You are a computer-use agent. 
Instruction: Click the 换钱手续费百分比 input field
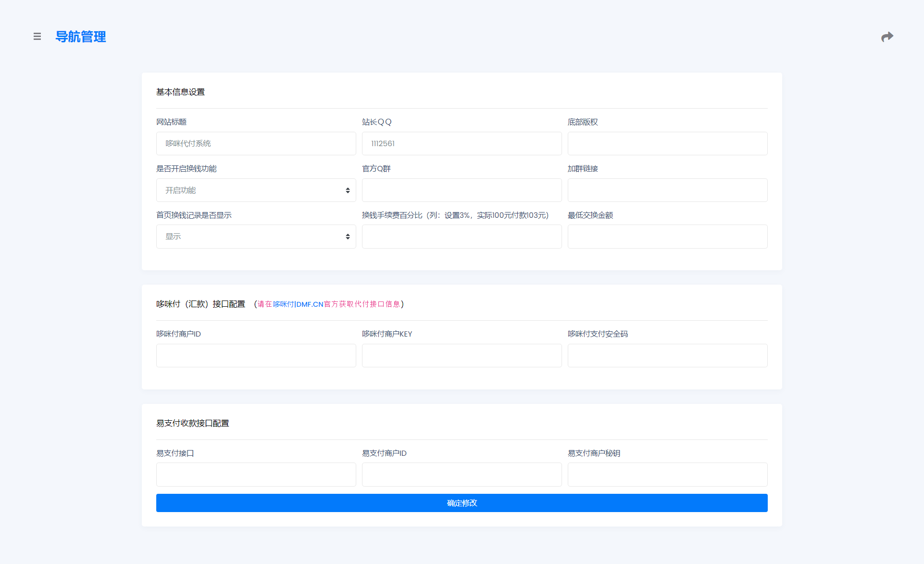click(462, 237)
